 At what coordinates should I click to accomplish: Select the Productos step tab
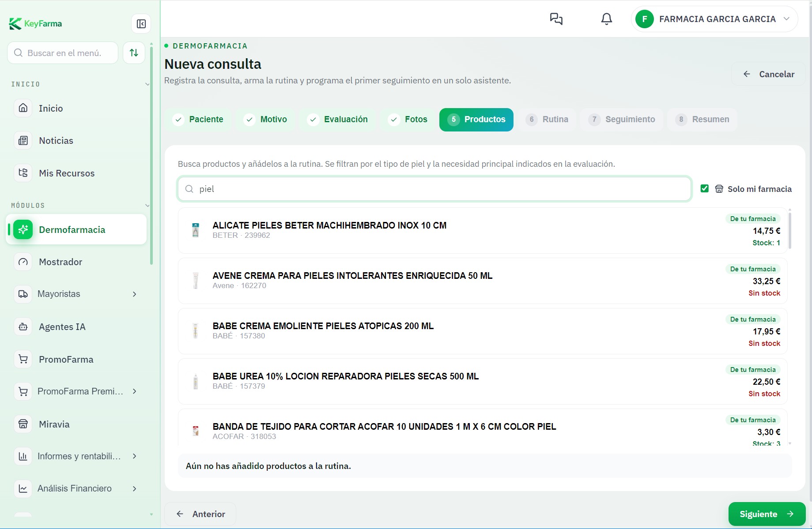coord(476,120)
